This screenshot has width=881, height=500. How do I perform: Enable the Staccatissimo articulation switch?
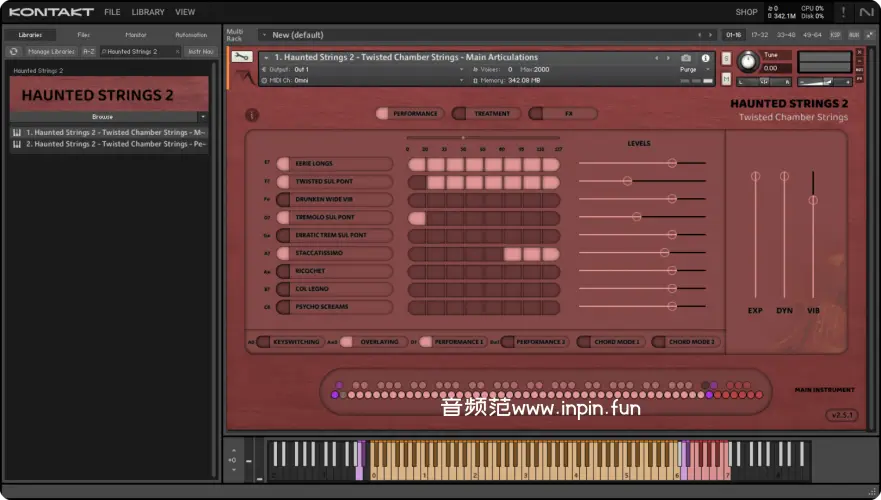284,253
